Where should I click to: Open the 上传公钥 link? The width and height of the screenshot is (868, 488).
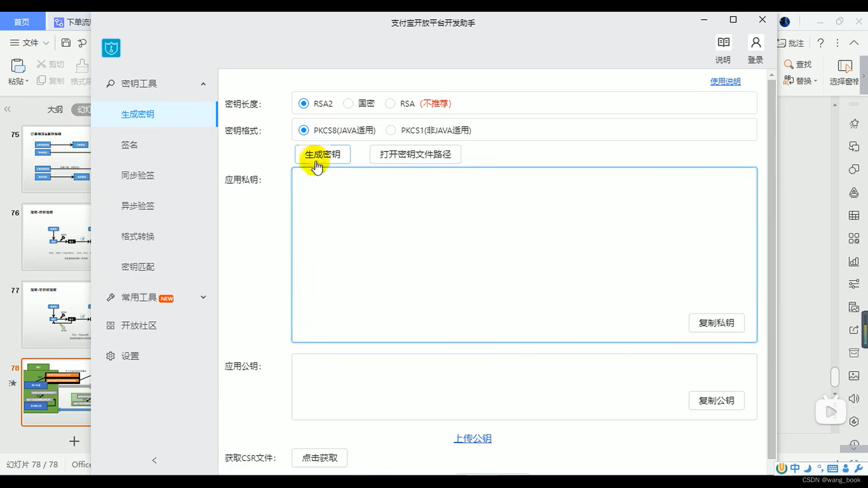473,439
